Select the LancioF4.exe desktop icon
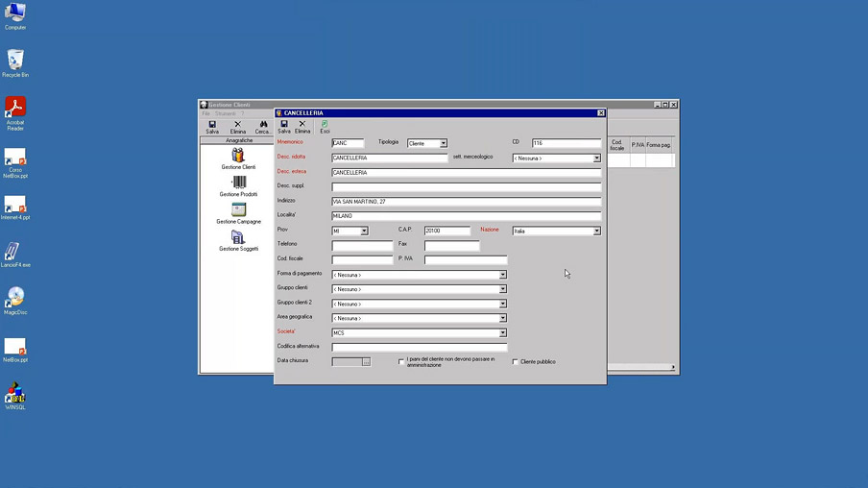 coord(15,256)
